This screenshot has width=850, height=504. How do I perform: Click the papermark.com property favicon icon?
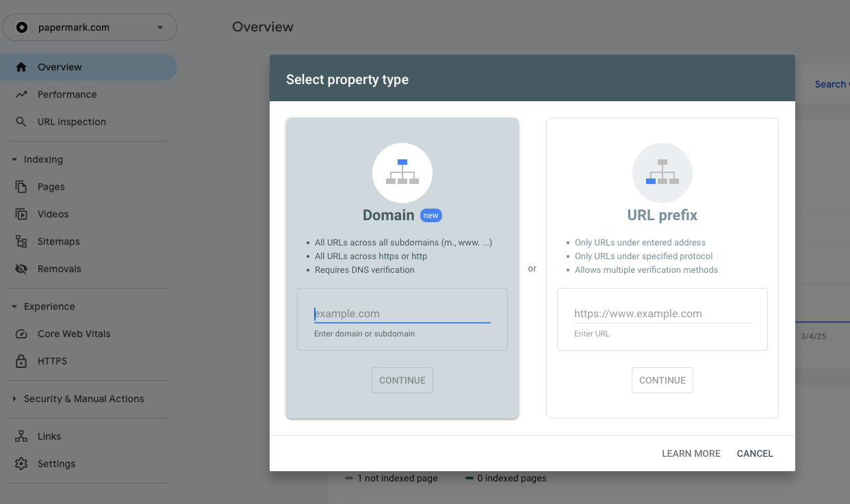click(22, 28)
